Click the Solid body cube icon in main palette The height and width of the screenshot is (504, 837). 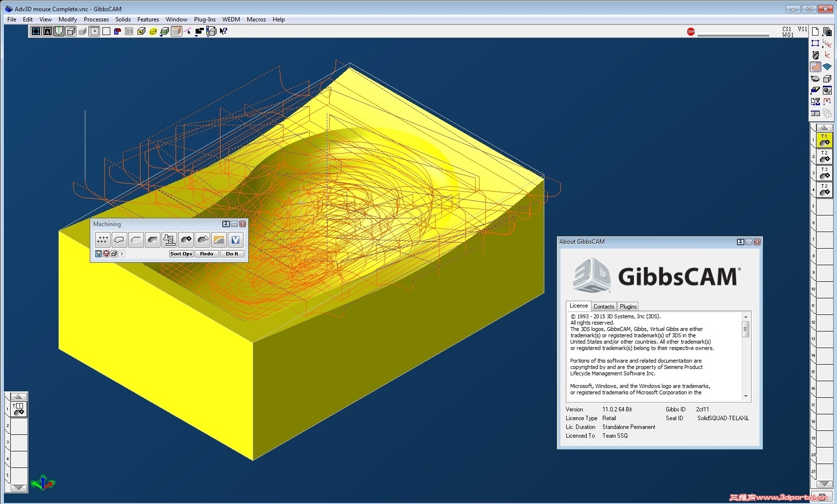(827, 78)
